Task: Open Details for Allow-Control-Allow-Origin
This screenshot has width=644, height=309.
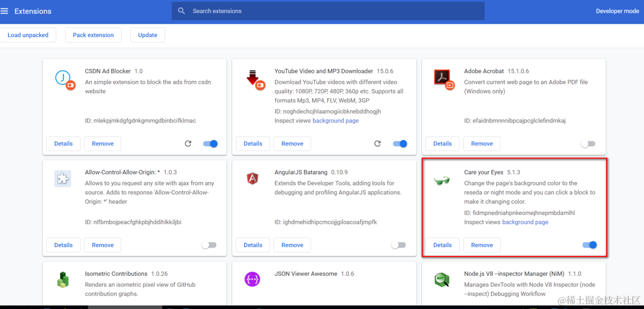Action: 63,245
